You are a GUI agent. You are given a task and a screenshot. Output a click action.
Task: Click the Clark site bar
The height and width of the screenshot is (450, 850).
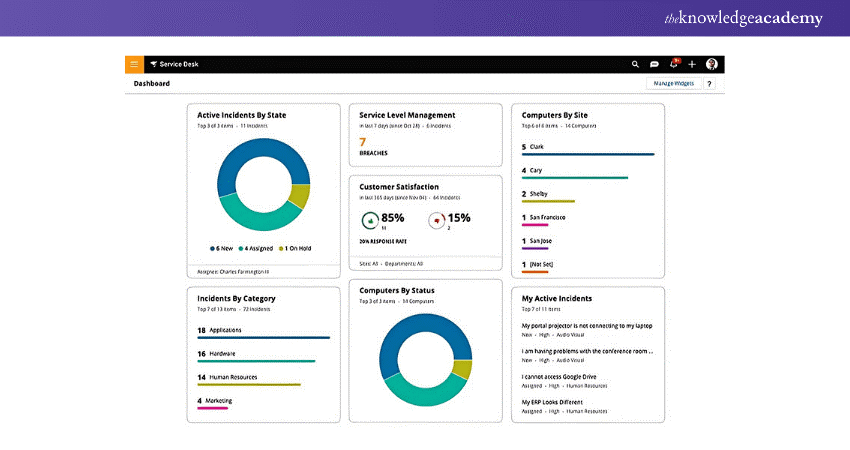[x=588, y=154]
